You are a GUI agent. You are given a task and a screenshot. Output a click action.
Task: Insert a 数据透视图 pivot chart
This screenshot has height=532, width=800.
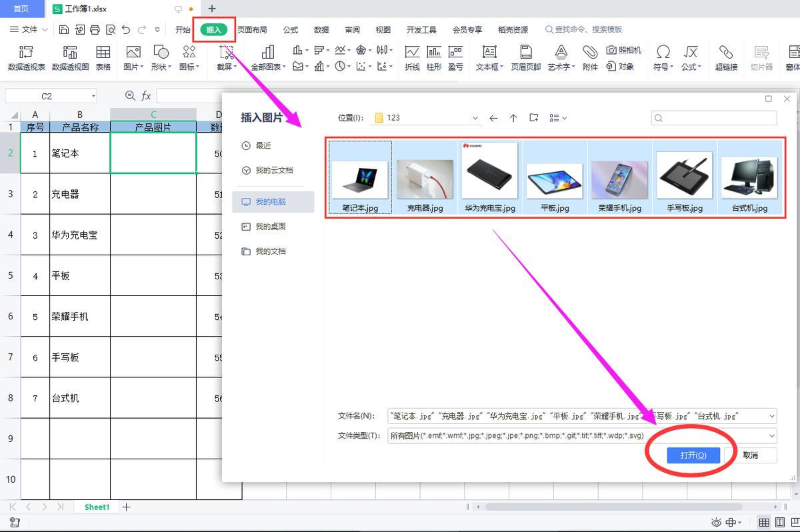[x=70, y=59]
